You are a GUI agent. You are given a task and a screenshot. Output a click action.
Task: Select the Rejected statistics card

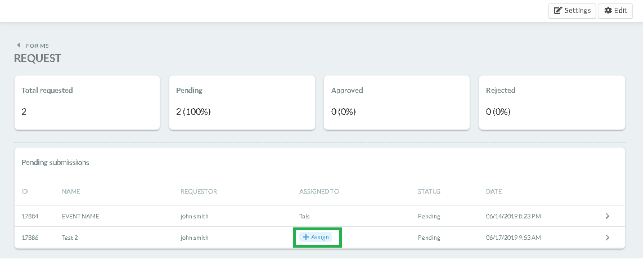coord(552,102)
